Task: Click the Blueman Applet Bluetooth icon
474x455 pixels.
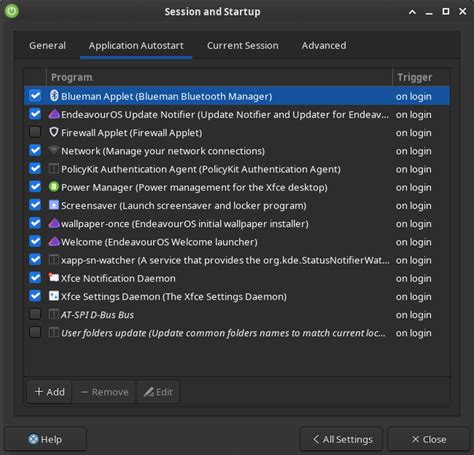Action: click(54, 96)
